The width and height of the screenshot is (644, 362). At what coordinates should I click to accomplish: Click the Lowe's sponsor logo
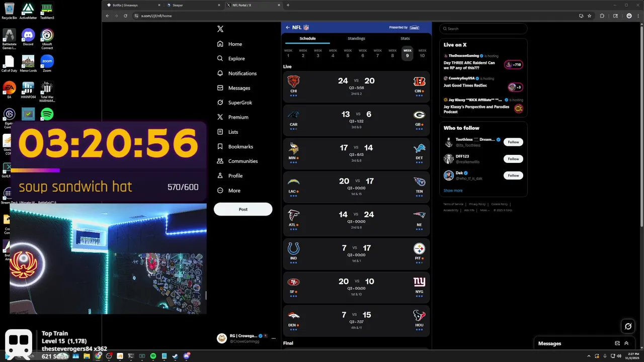point(414,28)
